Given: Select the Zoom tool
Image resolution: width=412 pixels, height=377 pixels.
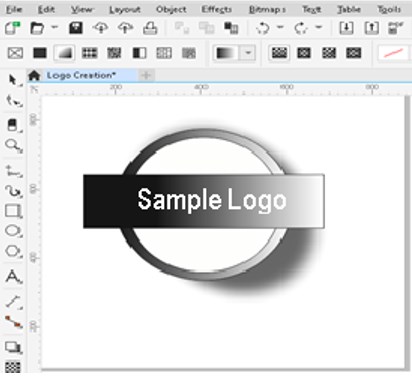Looking at the screenshot, I should [x=14, y=146].
